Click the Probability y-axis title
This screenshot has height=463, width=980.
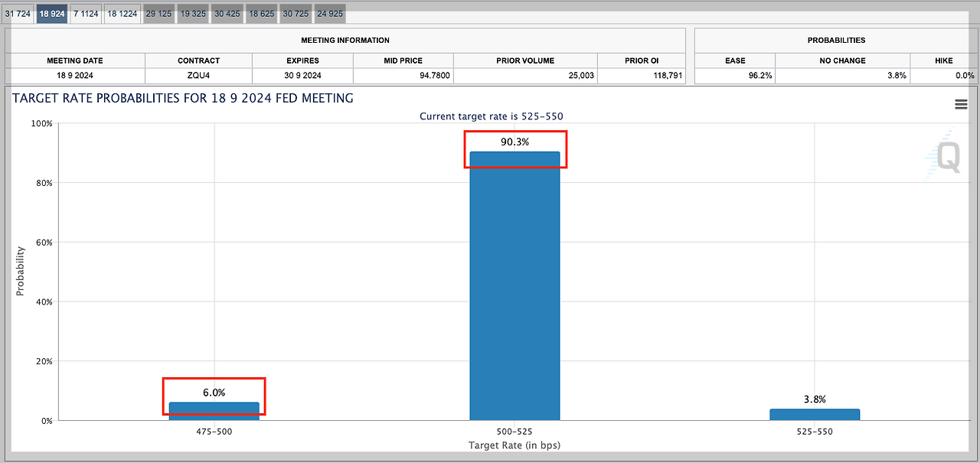pos(21,271)
